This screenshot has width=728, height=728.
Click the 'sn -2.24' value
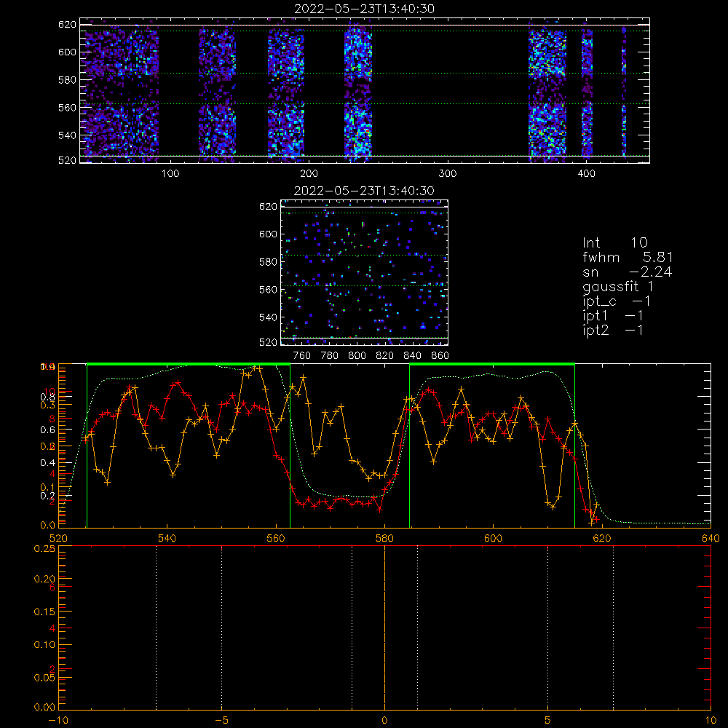click(628, 272)
